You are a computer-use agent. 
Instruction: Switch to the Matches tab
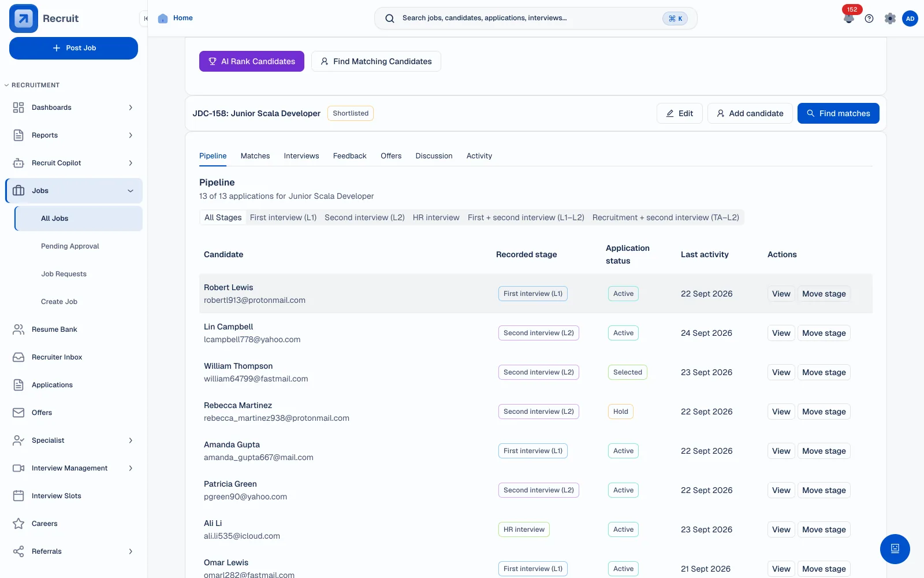pos(255,156)
